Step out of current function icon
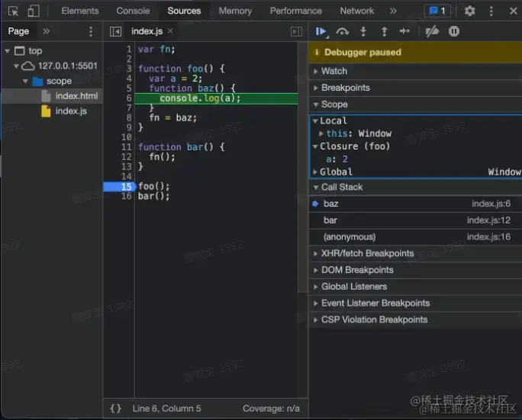Screen dimensions: 522x420 click(x=384, y=31)
